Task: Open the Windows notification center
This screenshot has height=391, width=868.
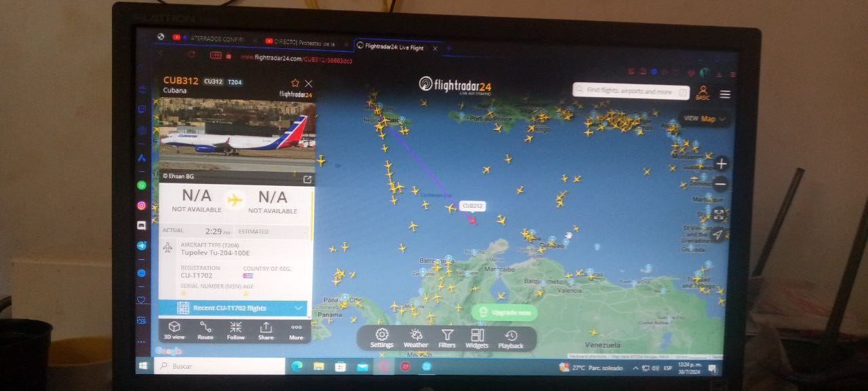Action: (x=712, y=369)
